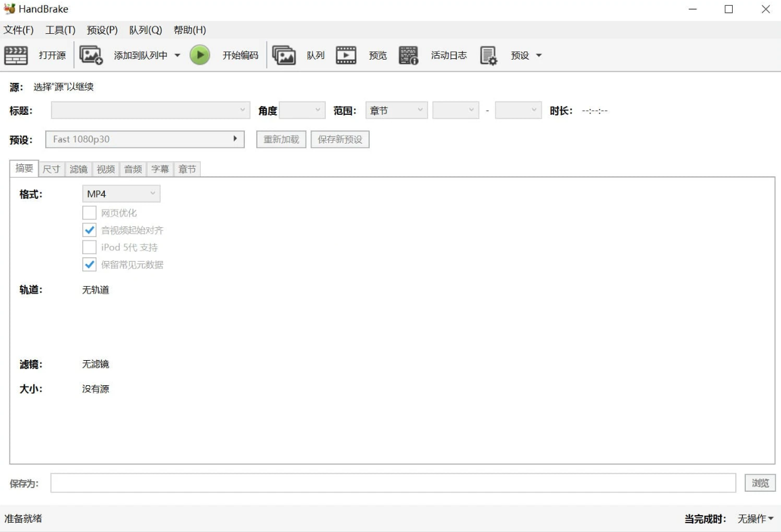Click inside the 保存为 path field
The height and width of the screenshot is (532, 781).
(377, 483)
